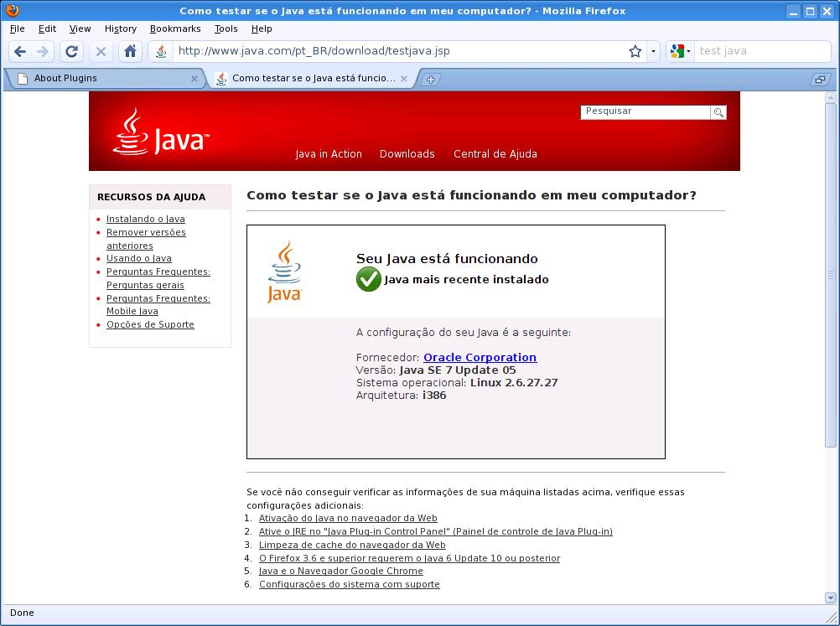Open the 'Opções de Suporte' link
The width and height of the screenshot is (840, 626).
150,324
